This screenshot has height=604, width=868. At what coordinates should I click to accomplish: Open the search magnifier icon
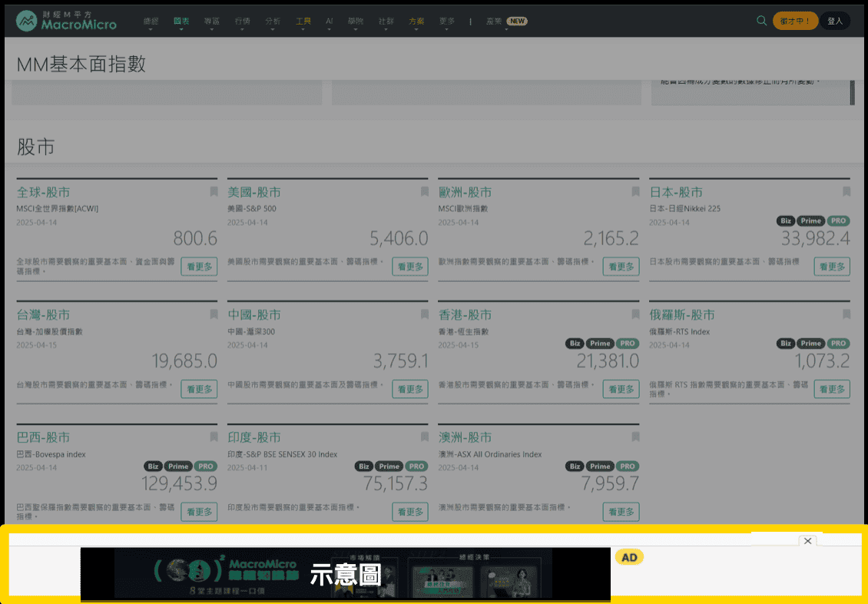762,21
